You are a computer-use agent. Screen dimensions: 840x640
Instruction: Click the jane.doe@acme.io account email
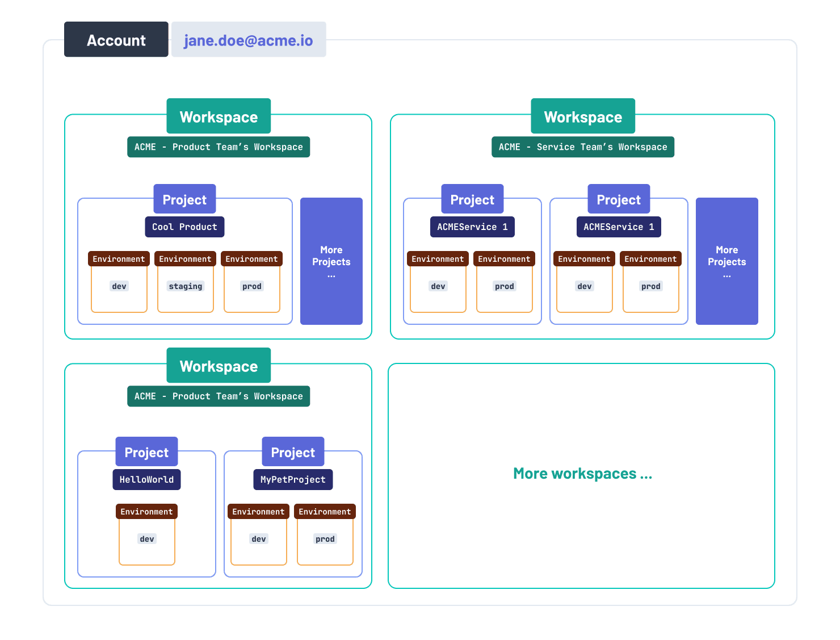[249, 39]
